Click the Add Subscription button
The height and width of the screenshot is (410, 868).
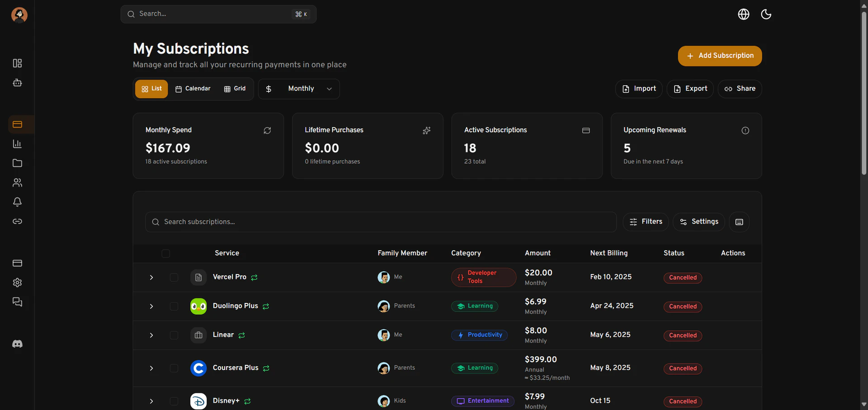click(x=720, y=56)
